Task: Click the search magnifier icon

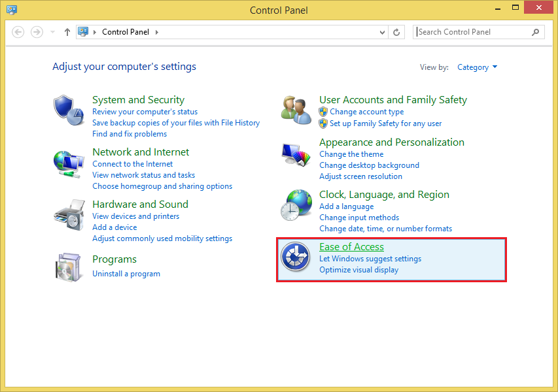Action: [535, 33]
